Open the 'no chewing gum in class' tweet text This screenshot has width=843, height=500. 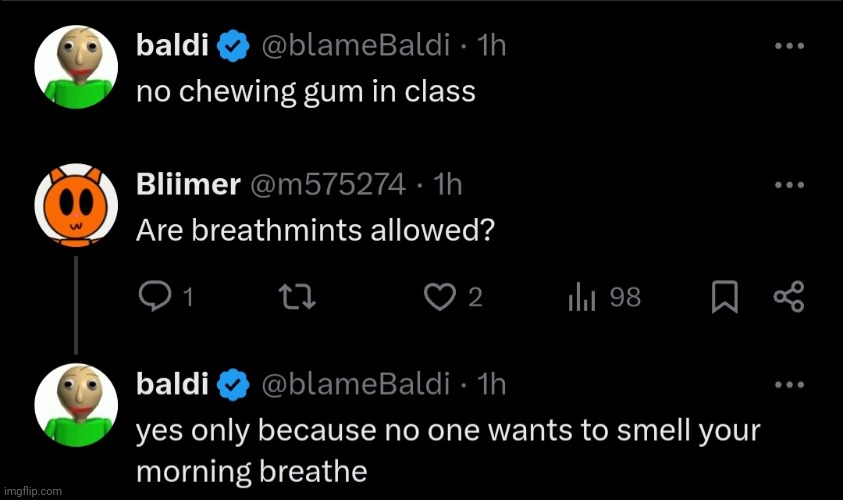(306, 92)
